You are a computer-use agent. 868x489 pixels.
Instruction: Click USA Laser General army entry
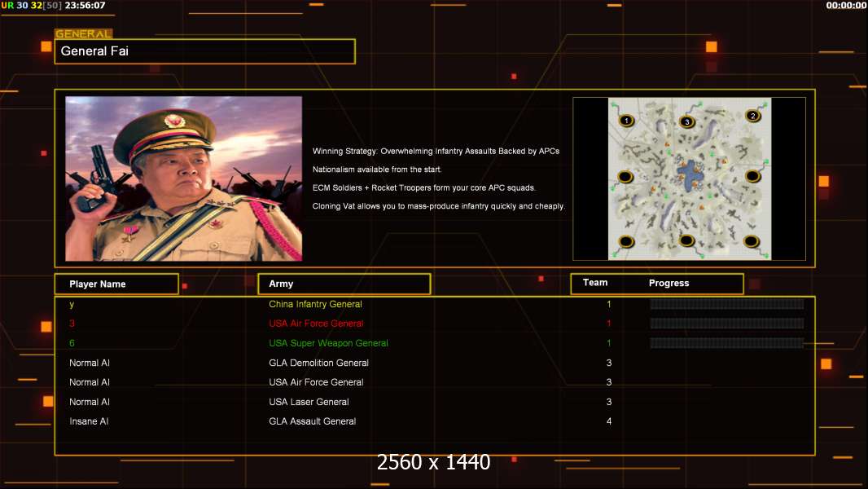click(x=309, y=402)
